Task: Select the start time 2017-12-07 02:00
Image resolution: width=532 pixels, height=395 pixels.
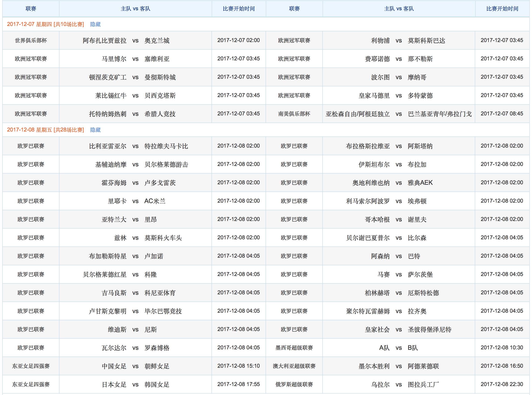Action: 239,40
